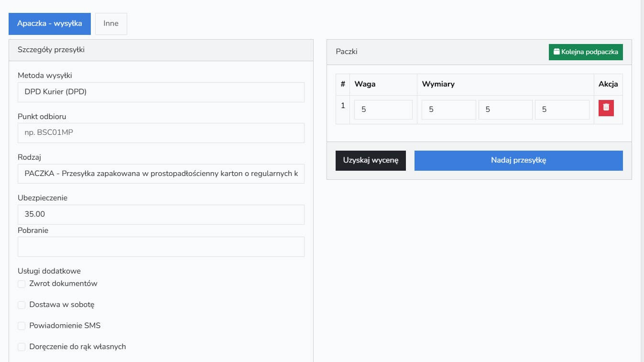
Task: Check the Zwrot dokumentów checkbox
Action: [x=22, y=284]
